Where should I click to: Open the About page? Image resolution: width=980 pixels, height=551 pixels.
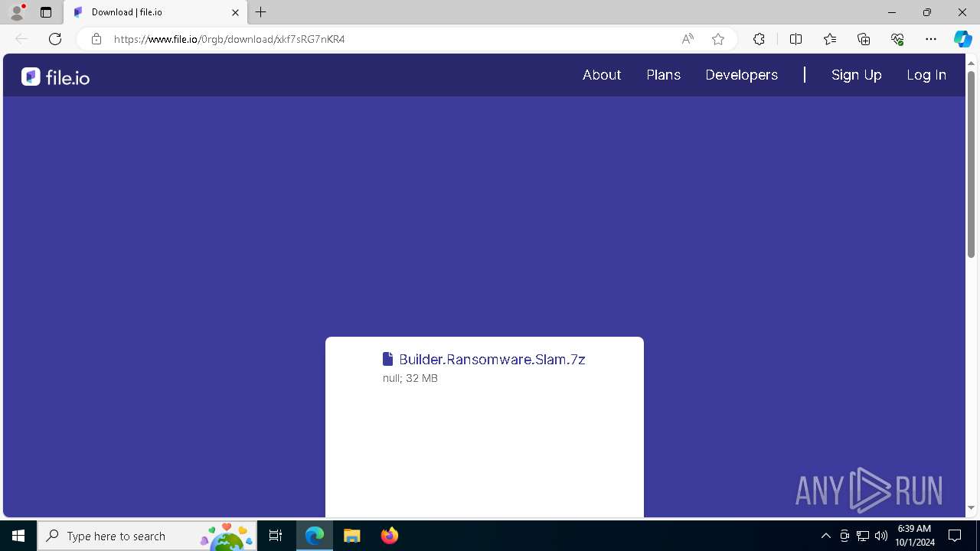[x=602, y=75]
